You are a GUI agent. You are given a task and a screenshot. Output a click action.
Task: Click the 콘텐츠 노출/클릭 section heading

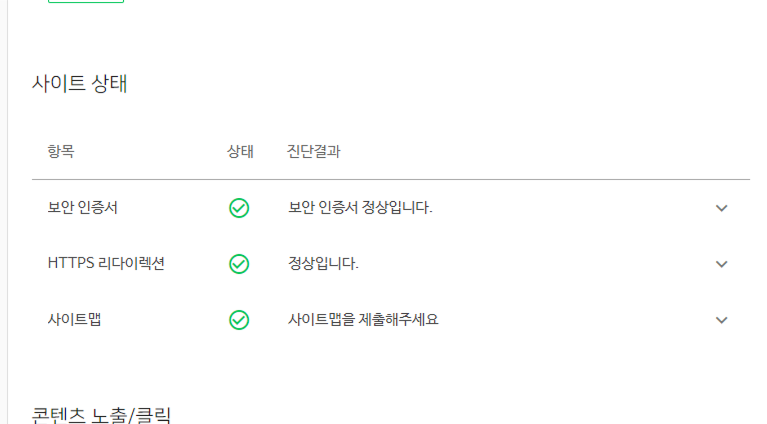(x=101, y=416)
